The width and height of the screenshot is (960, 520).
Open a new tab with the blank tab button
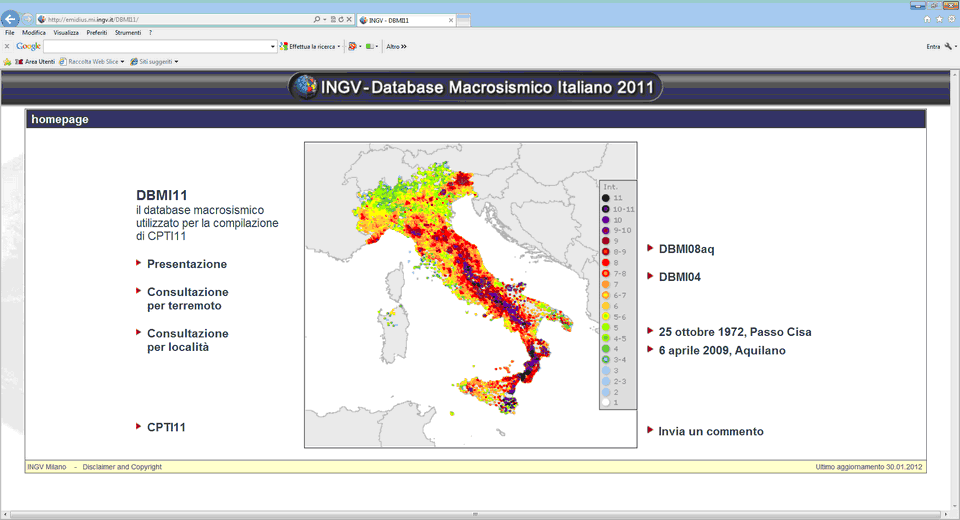coord(463,20)
